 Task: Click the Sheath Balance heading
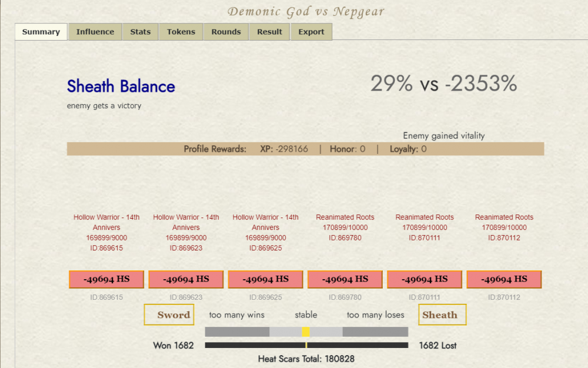pyautogui.click(x=121, y=86)
